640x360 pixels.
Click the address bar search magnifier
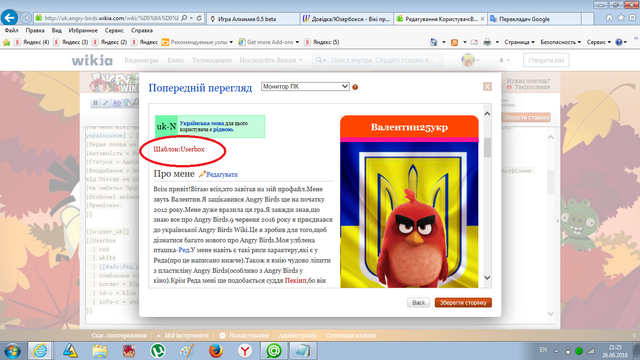(x=184, y=18)
